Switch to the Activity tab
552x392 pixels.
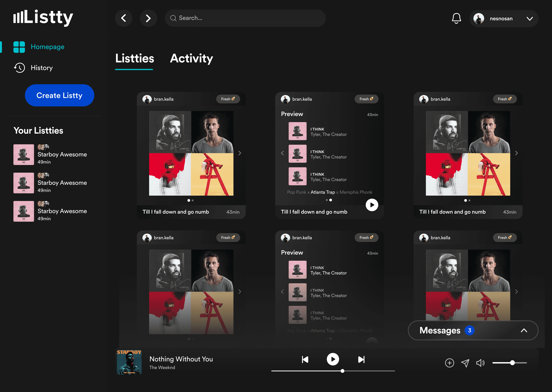(191, 58)
